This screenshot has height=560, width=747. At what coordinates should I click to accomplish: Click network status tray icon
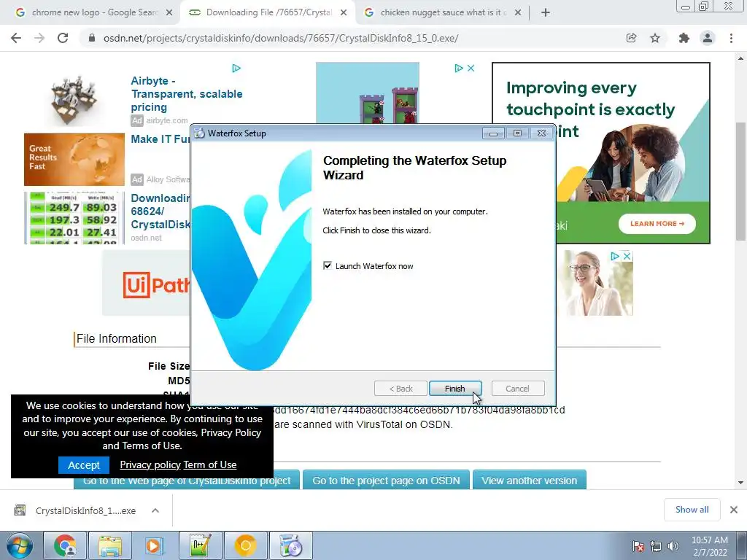click(x=656, y=547)
